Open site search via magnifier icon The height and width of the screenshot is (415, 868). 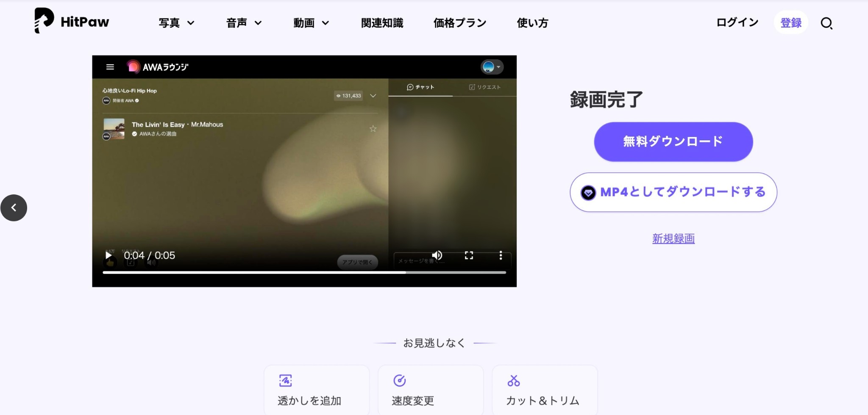point(826,23)
